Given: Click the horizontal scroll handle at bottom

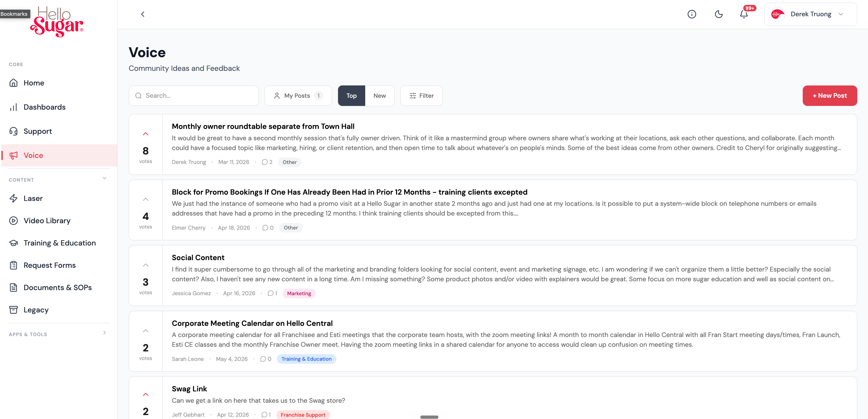Looking at the screenshot, I should (x=429, y=417).
